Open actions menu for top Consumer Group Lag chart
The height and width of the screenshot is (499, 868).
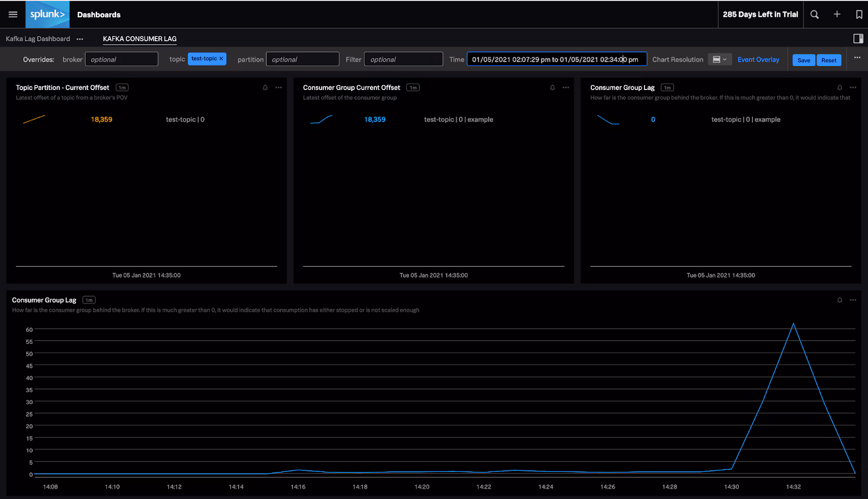[853, 87]
